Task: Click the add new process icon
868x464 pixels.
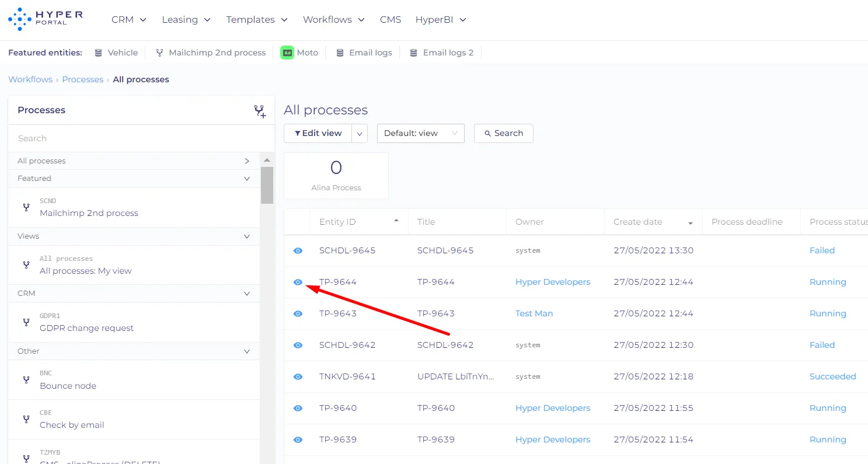Action: coord(260,111)
